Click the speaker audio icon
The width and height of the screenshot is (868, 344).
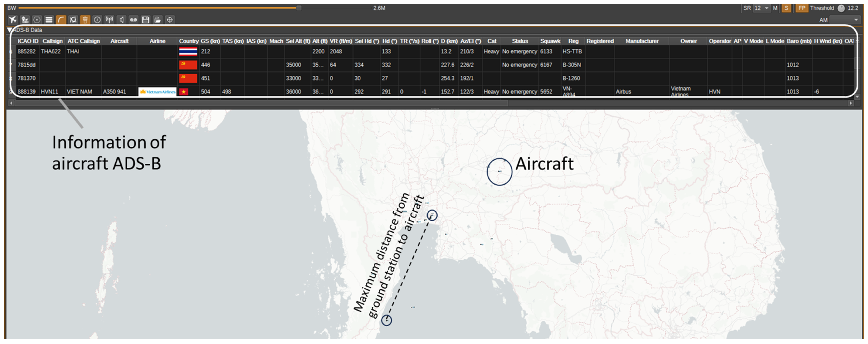tap(121, 20)
